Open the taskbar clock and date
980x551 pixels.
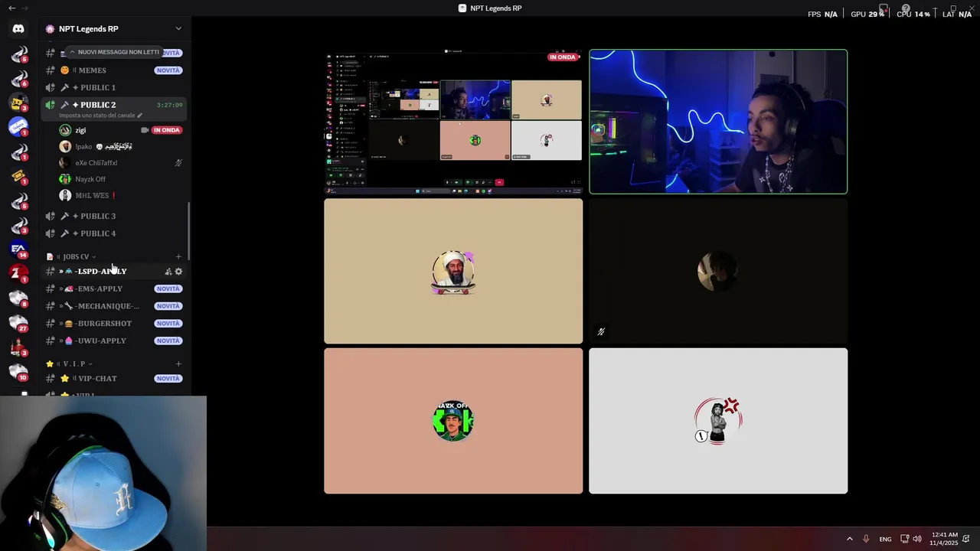943,539
